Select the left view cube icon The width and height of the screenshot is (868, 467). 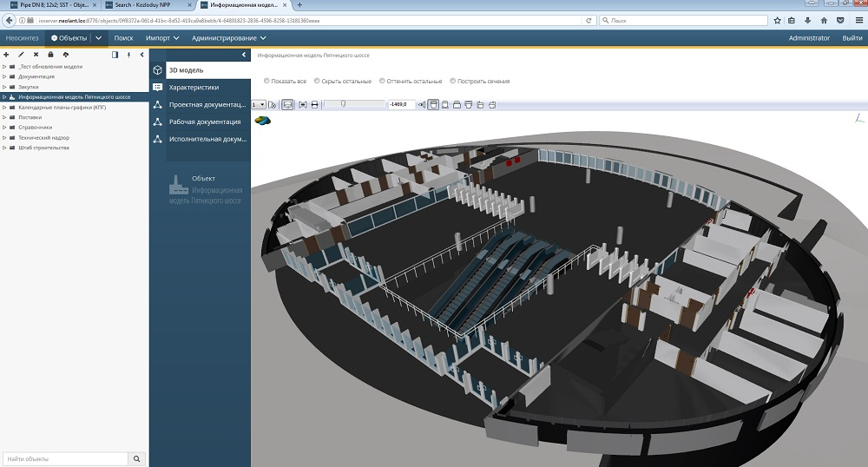click(x=480, y=104)
